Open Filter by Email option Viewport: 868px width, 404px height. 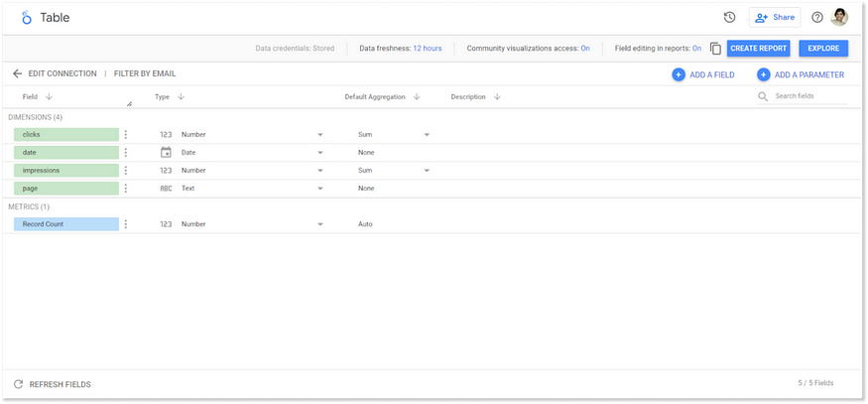[145, 73]
